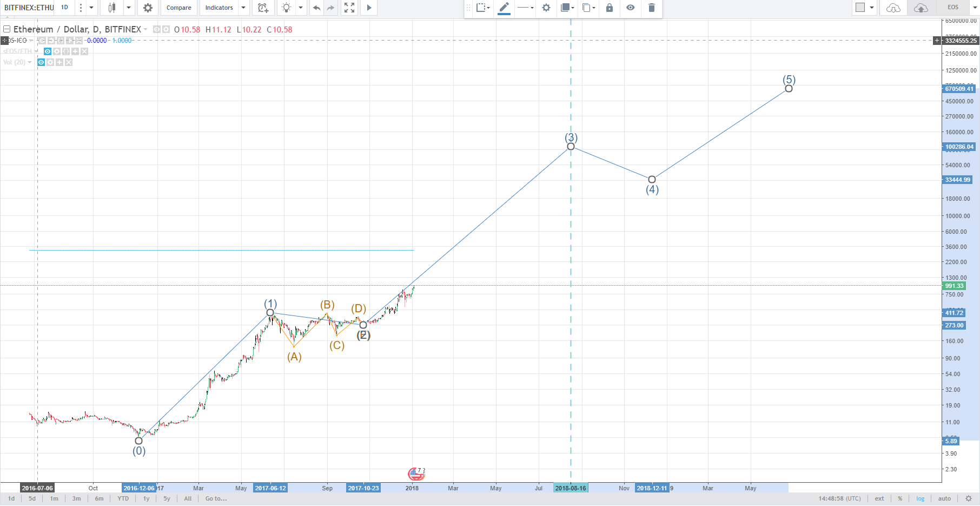Expand the EOS layout name dropdown arrow
The image size is (980, 506).
point(975,8)
